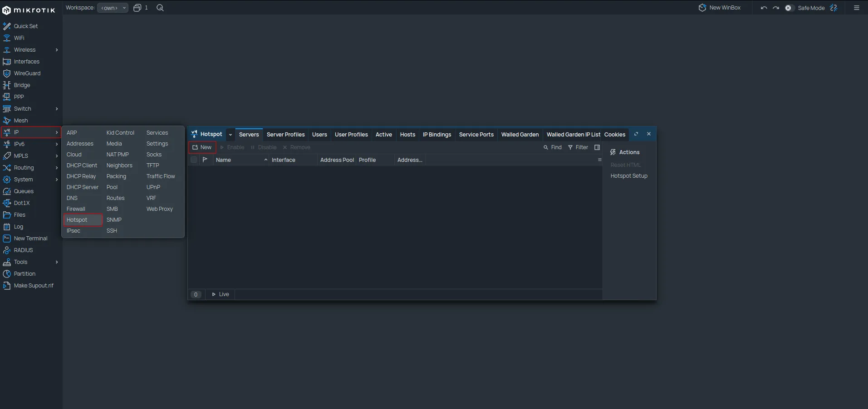Open the Workspace dropdown
Image resolution: width=868 pixels, height=409 pixels.
(x=112, y=8)
